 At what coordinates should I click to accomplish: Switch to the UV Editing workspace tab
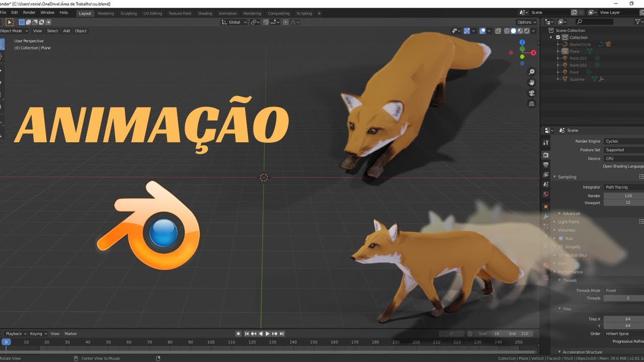click(x=152, y=14)
